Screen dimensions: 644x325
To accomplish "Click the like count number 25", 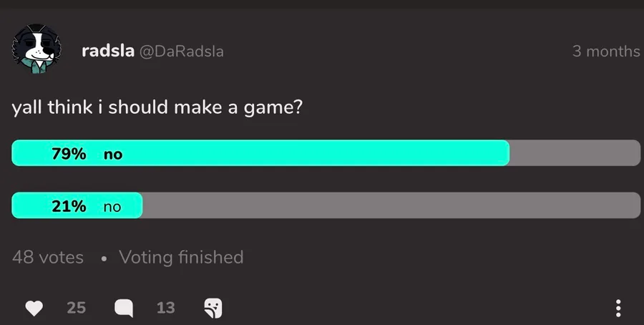I will [76, 308].
